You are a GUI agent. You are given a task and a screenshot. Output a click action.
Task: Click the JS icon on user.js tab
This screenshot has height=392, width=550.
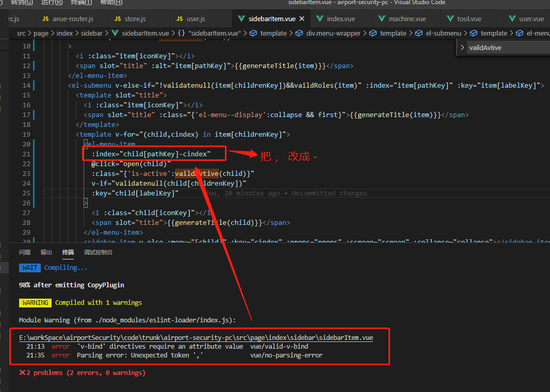pos(180,19)
